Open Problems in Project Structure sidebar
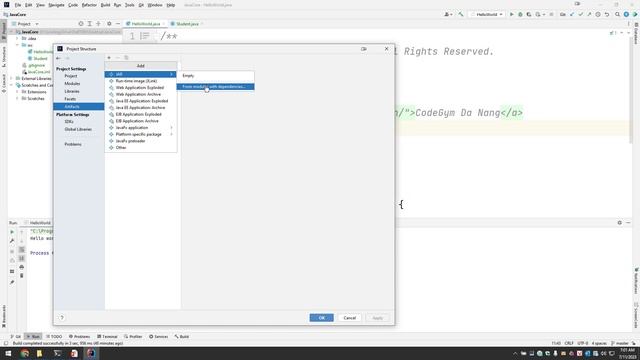This screenshot has height=360, width=640. tap(73, 144)
